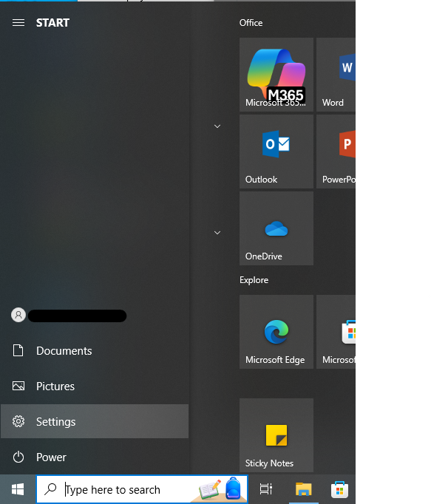Screen dimensions: 431x504
Task: Click the magnifier icon in the search box
Action: [50, 489]
